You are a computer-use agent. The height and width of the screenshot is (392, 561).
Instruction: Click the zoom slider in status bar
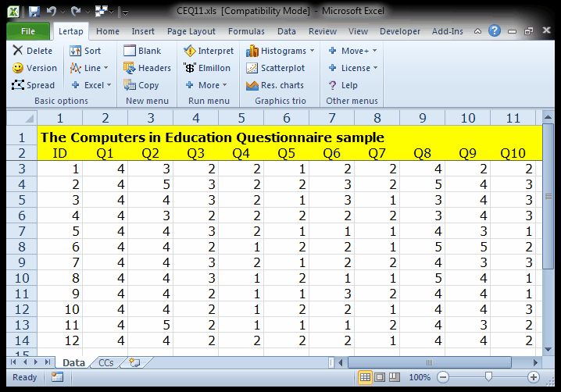[489, 378]
